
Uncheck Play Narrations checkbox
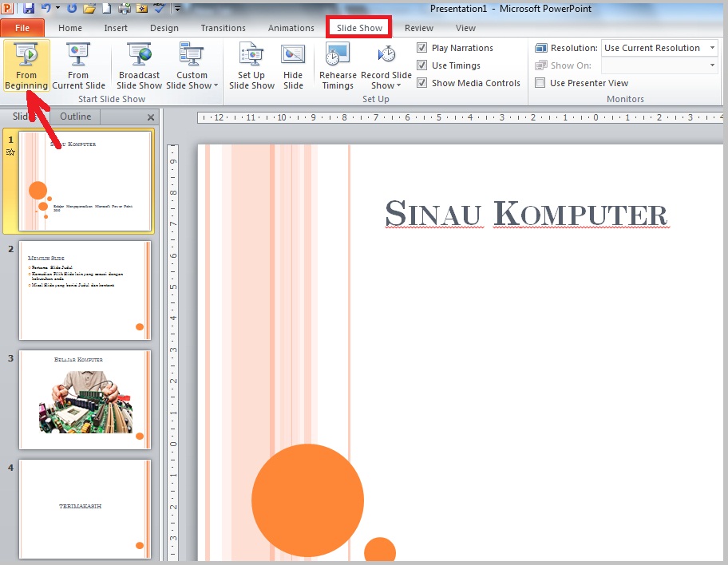(x=422, y=48)
